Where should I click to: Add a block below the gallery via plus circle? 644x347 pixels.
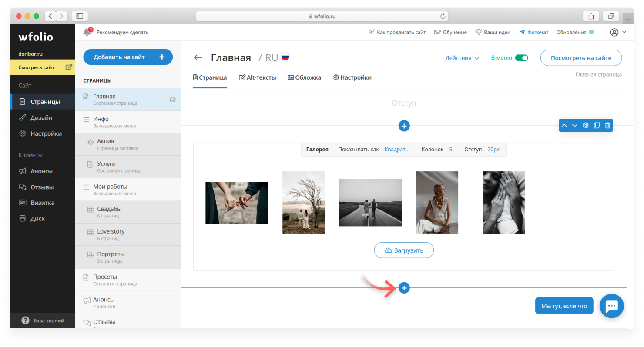click(404, 288)
